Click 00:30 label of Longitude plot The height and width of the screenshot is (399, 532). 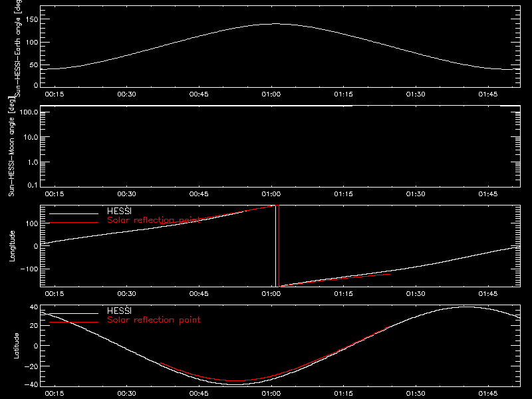[126, 293]
